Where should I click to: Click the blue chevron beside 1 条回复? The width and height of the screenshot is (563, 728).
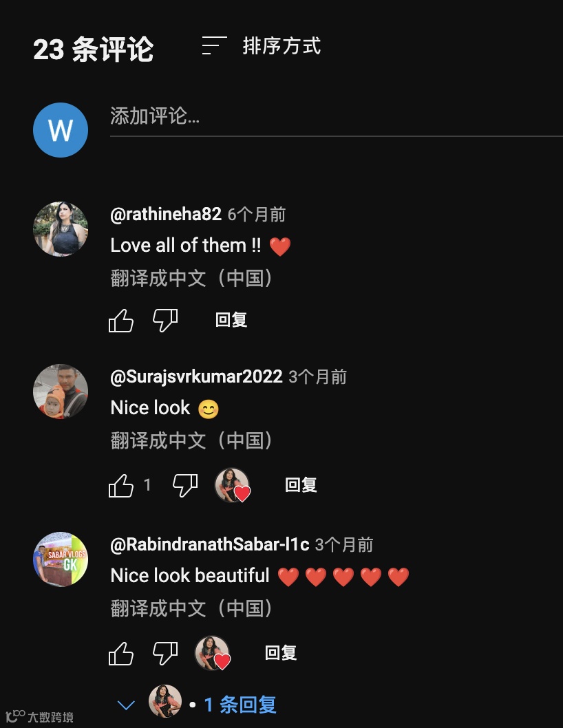(x=126, y=705)
